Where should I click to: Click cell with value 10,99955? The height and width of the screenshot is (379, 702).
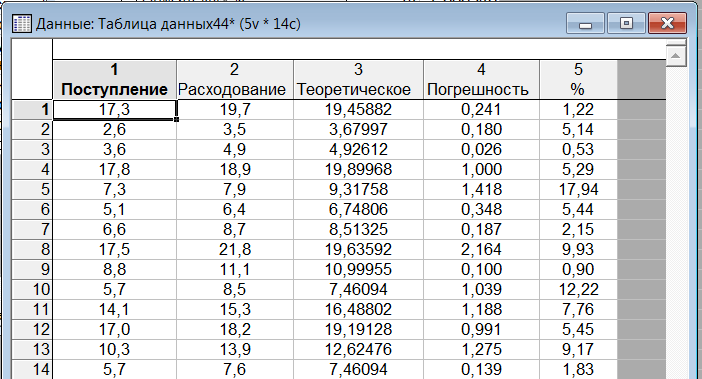click(358, 269)
